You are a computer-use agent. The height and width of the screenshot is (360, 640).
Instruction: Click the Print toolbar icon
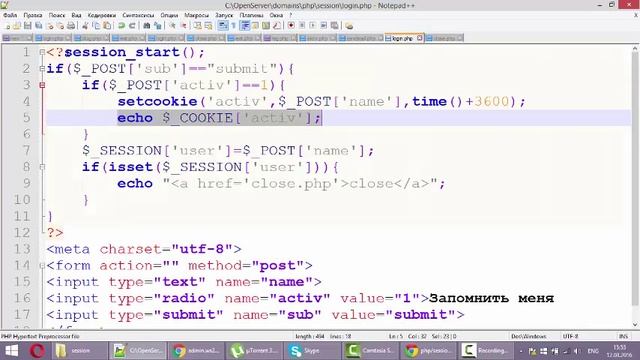point(71,26)
